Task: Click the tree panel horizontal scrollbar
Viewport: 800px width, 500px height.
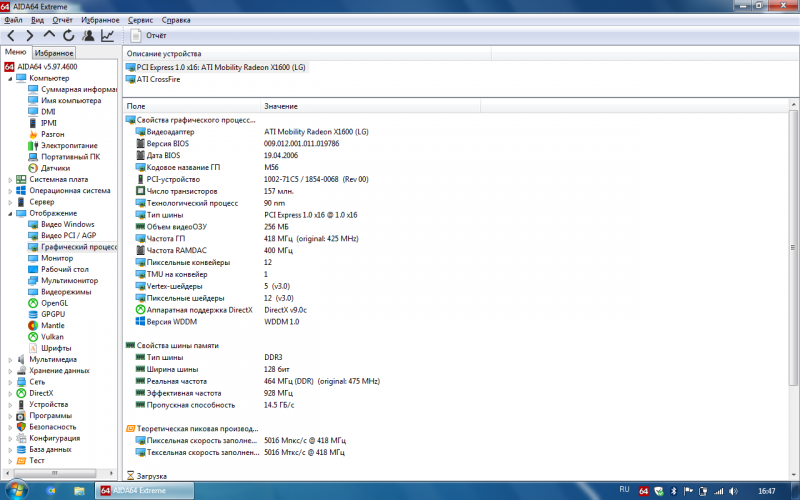Action: pos(55,473)
